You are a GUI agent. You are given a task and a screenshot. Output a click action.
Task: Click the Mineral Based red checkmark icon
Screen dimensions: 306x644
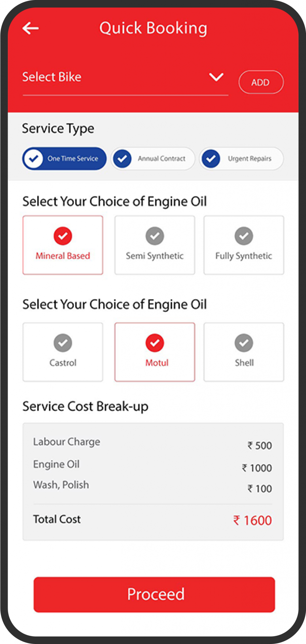coord(63,236)
